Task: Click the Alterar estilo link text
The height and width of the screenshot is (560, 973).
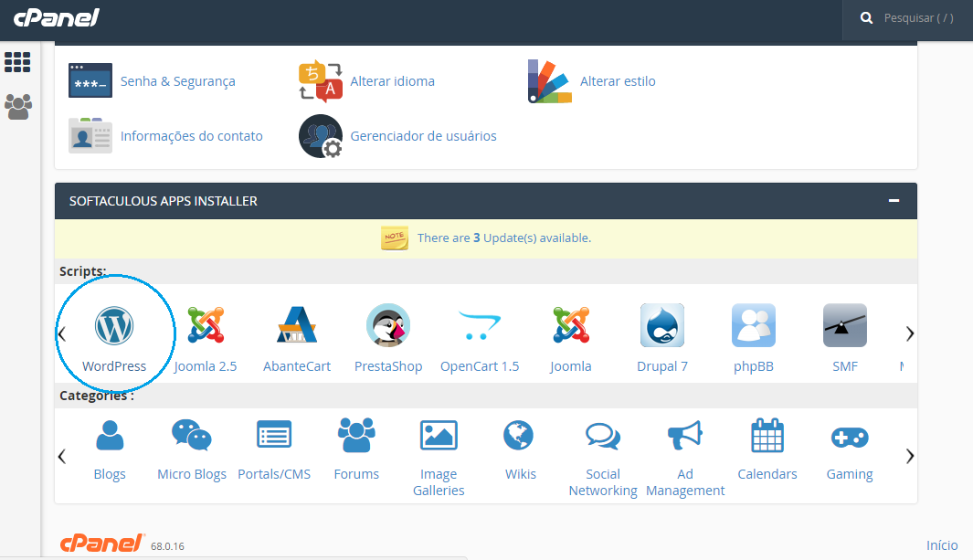Action: pyautogui.click(x=618, y=81)
